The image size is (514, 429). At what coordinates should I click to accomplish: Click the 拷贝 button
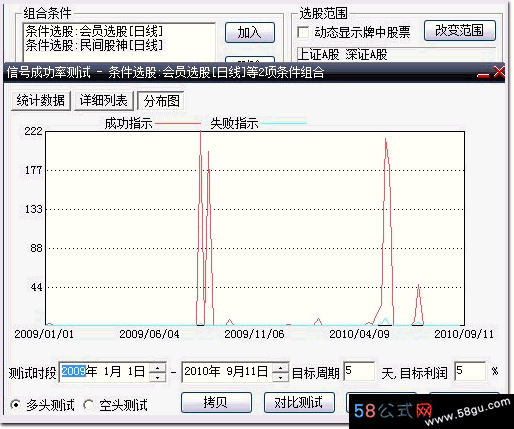coord(216,402)
